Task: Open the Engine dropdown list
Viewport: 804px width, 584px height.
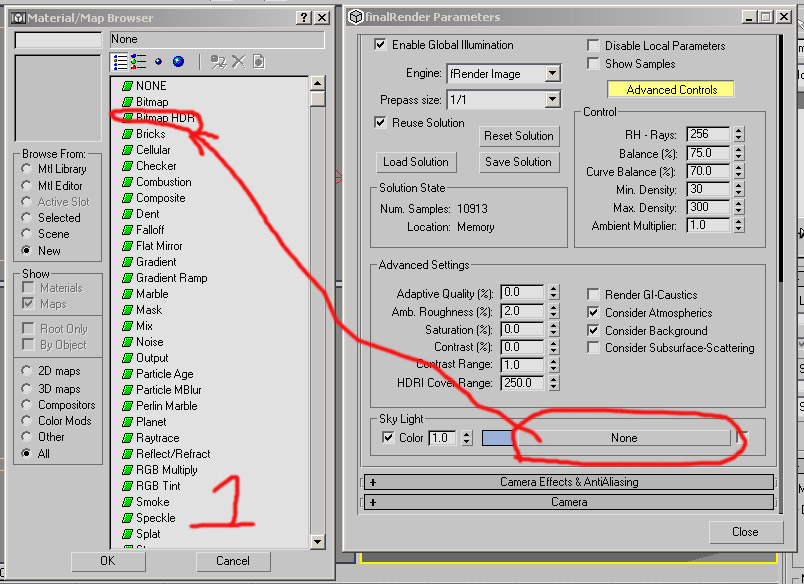Action: [x=552, y=73]
